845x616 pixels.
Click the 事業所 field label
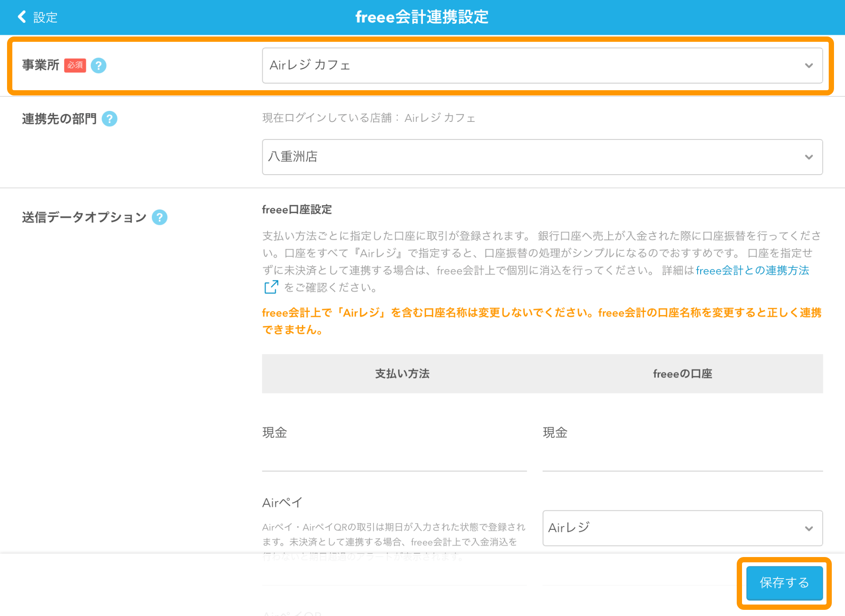point(40,65)
